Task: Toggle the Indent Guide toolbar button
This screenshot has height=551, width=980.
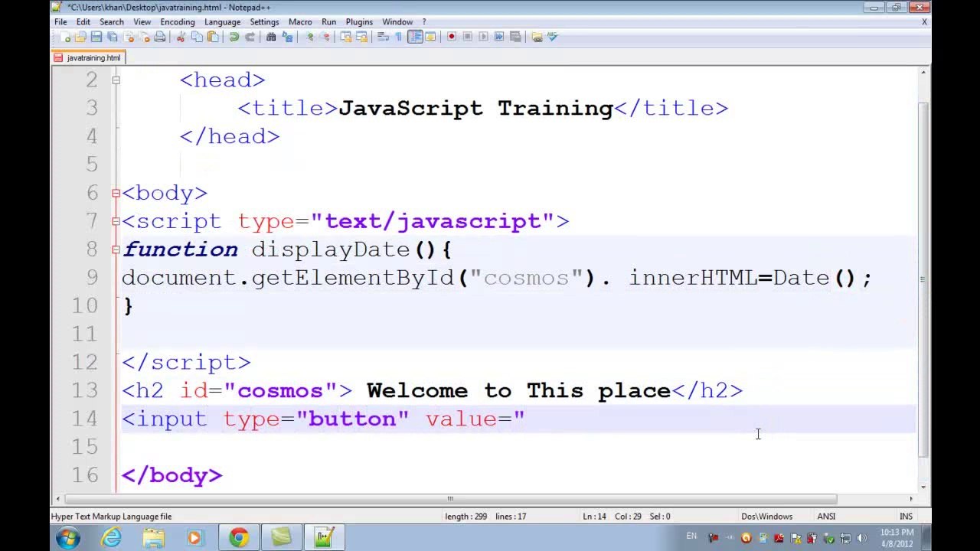Action: click(414, 37)
